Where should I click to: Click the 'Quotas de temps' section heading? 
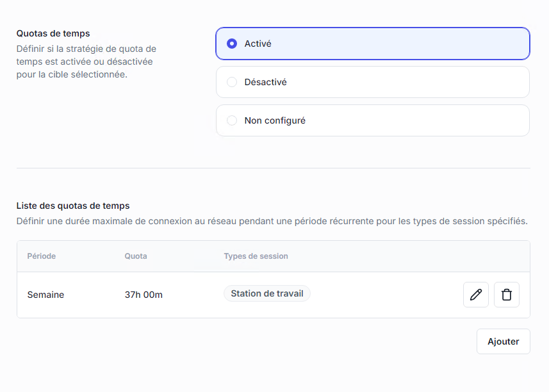(53, 33)
